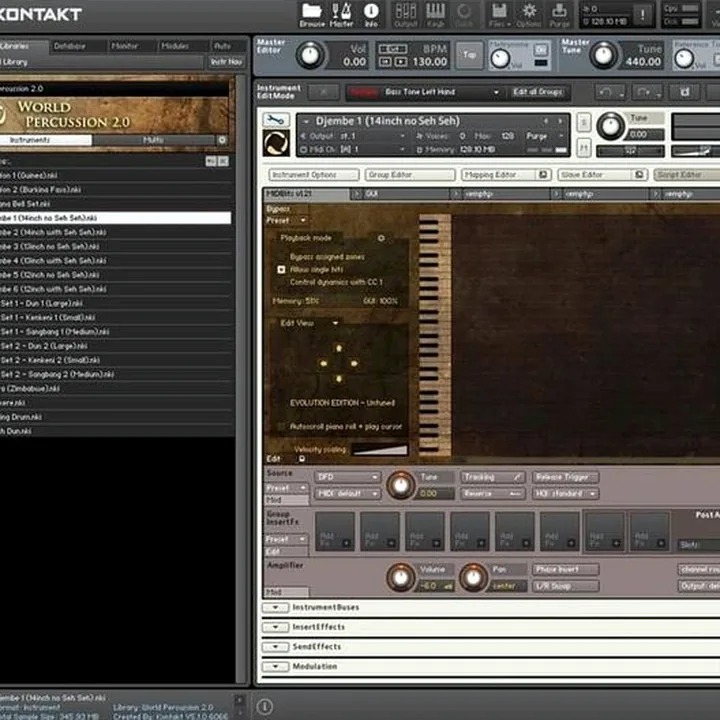Viewport: 720px width, 720px height.
Task: Click the Playback mode round settings icon
Action: point(381,238)
